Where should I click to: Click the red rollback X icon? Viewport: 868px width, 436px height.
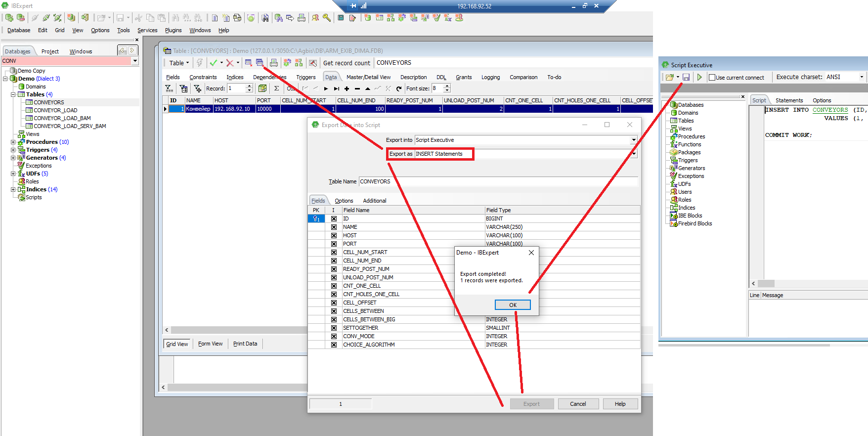point(230,63)
